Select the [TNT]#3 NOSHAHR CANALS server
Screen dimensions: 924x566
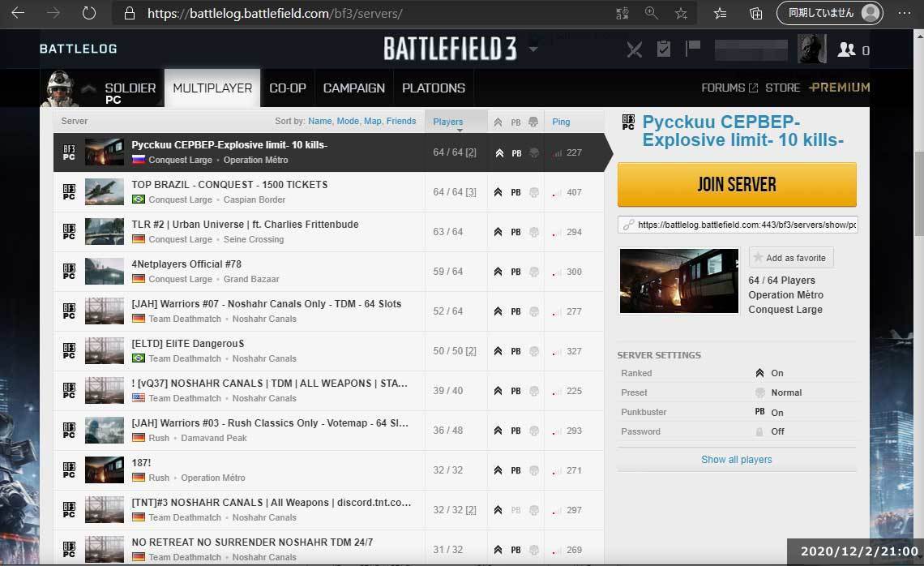329,510
